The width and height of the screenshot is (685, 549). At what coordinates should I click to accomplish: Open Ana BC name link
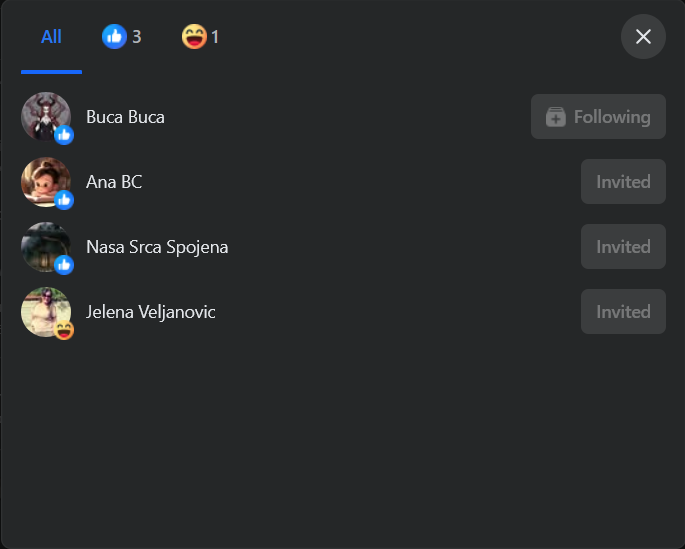coord(114,182)
